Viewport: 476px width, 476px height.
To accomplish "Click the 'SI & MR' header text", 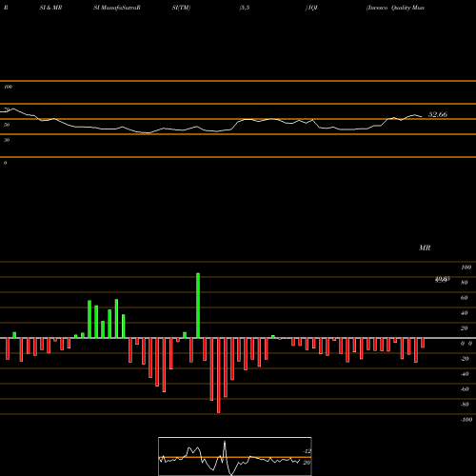I will [x=50, y=8].
